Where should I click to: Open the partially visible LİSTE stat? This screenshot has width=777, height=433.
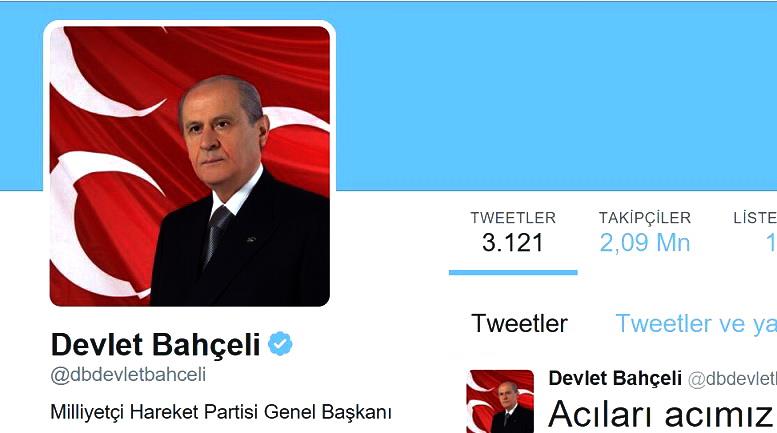pos(755,217)
